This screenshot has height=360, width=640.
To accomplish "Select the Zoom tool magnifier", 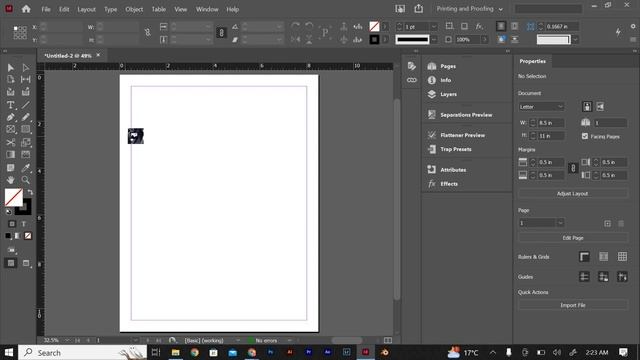I will point(26,180).
